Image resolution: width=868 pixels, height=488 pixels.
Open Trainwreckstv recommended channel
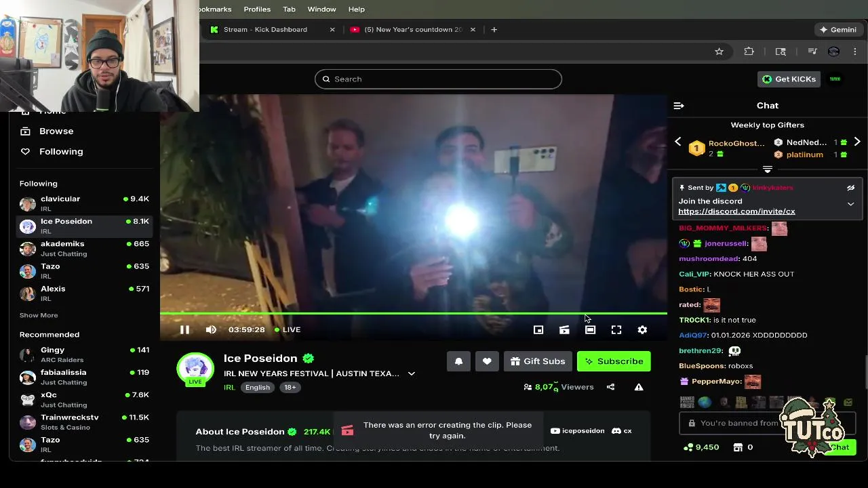(84, 422)
